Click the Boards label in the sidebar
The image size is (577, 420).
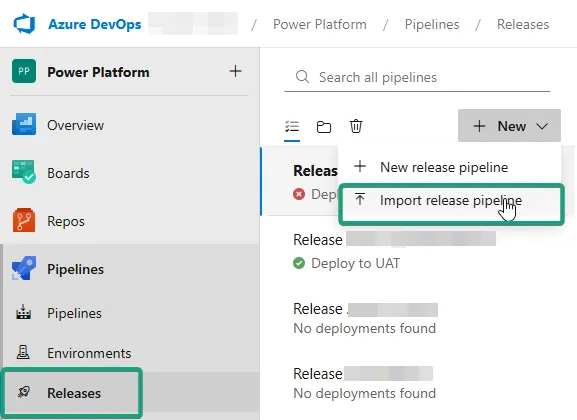point(68,173)
